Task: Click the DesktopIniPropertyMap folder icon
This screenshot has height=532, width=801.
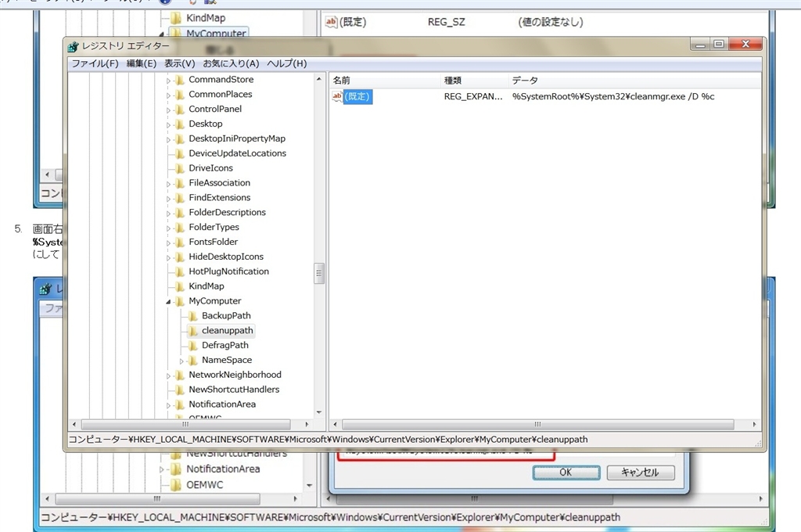Action: point(179,139)
